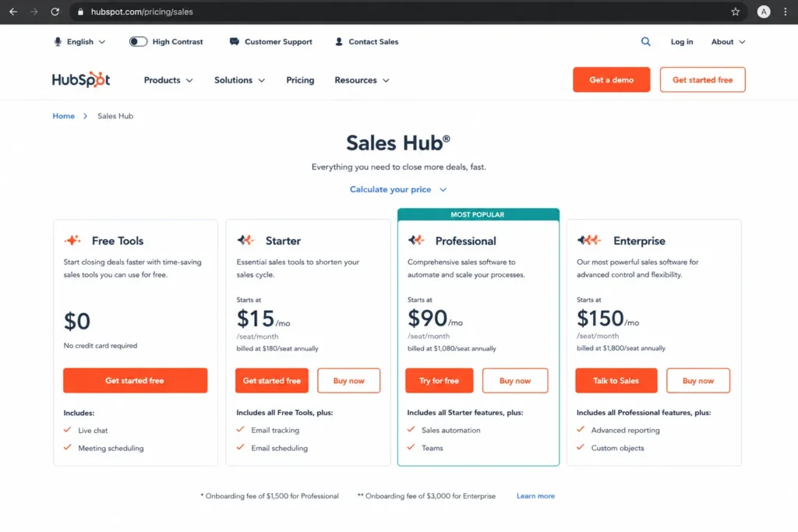Click the $15 Starter price

click(x=256, y=319)
